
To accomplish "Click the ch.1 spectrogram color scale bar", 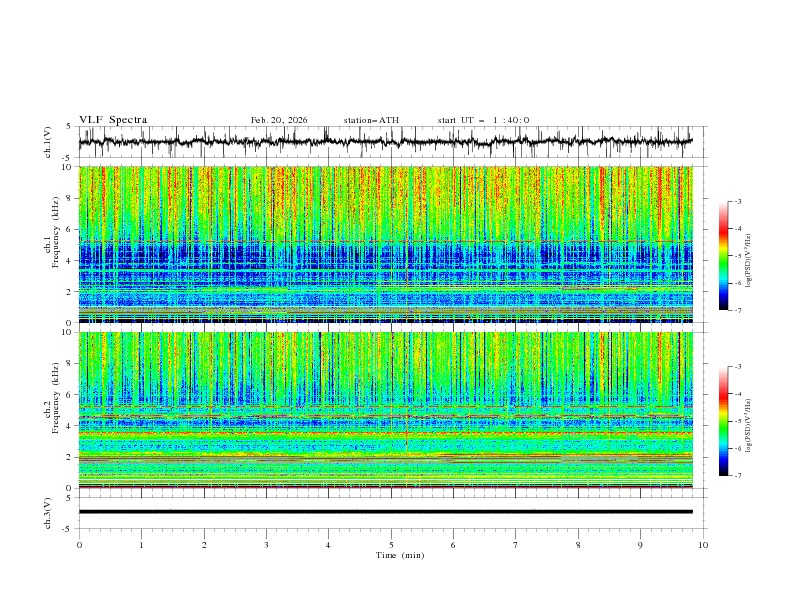I will click(x=723, y=256).
